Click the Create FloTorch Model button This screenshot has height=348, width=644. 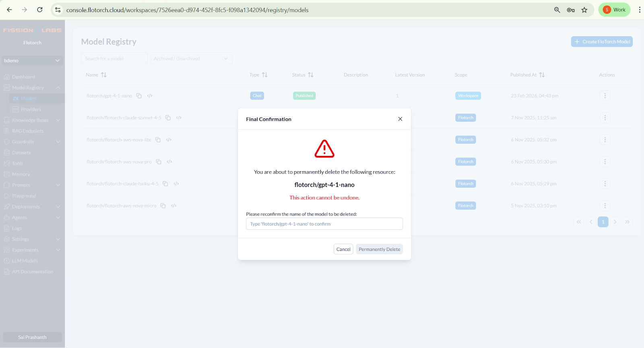pyautogui.click(x=602, y=41)
